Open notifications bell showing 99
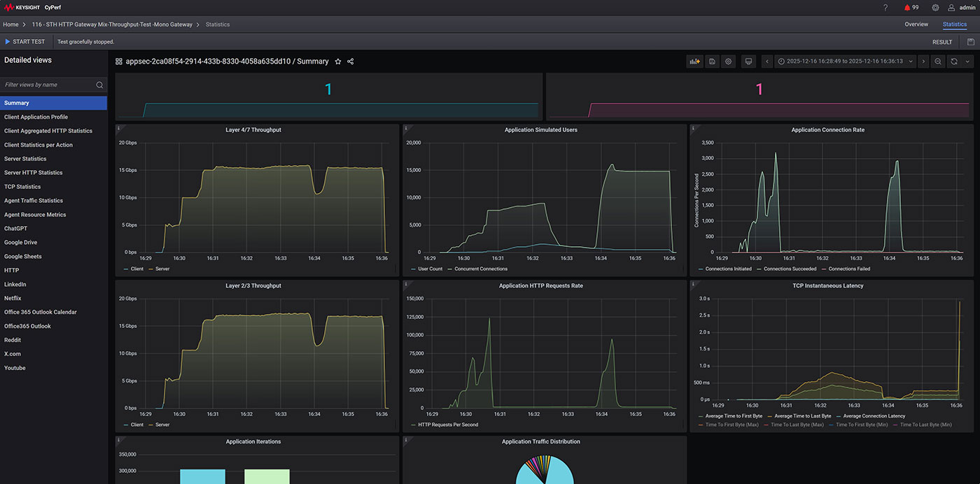The height and width of the screenshot is (484, 980). (911, 8)
